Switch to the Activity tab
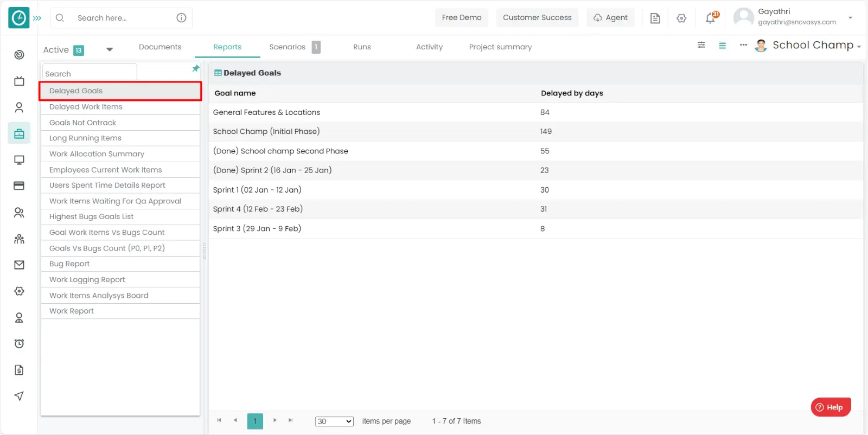The image size is (868, 435). coord(429,47)
